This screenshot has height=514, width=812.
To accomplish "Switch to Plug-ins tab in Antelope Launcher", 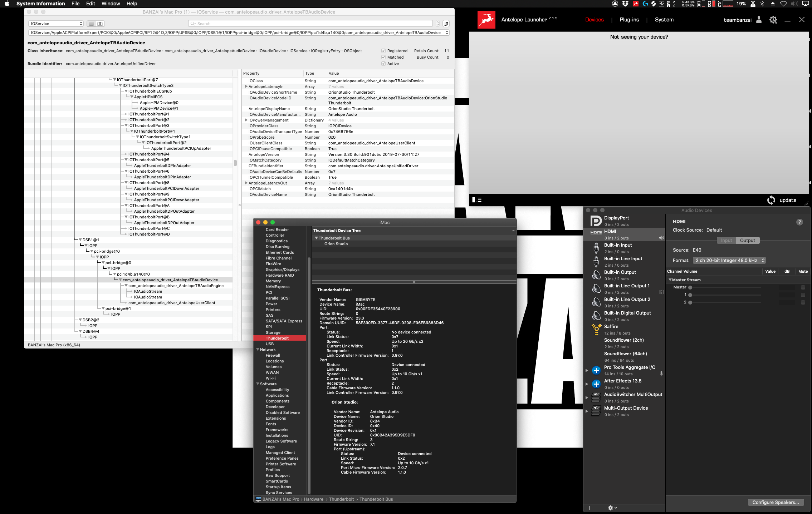I will point(629,20).
